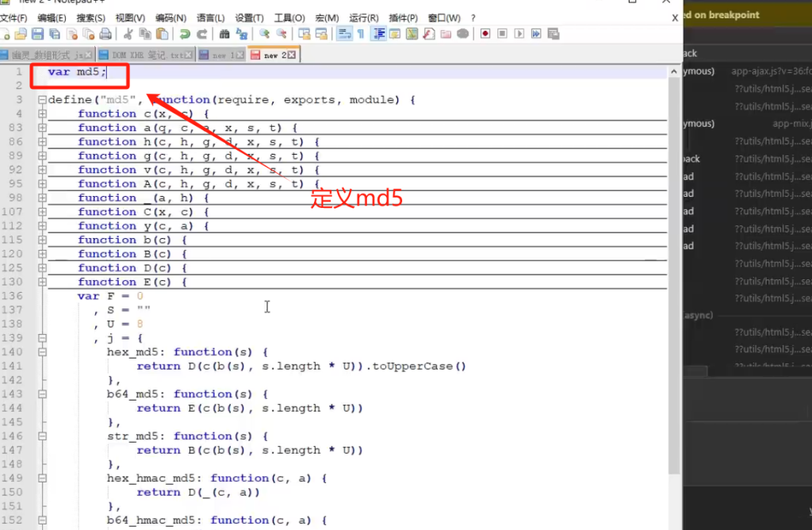Screen dimensions: 812x530
Task: Collapse the hex_hmac_md5 function on line 149
Action: point(43,478)
